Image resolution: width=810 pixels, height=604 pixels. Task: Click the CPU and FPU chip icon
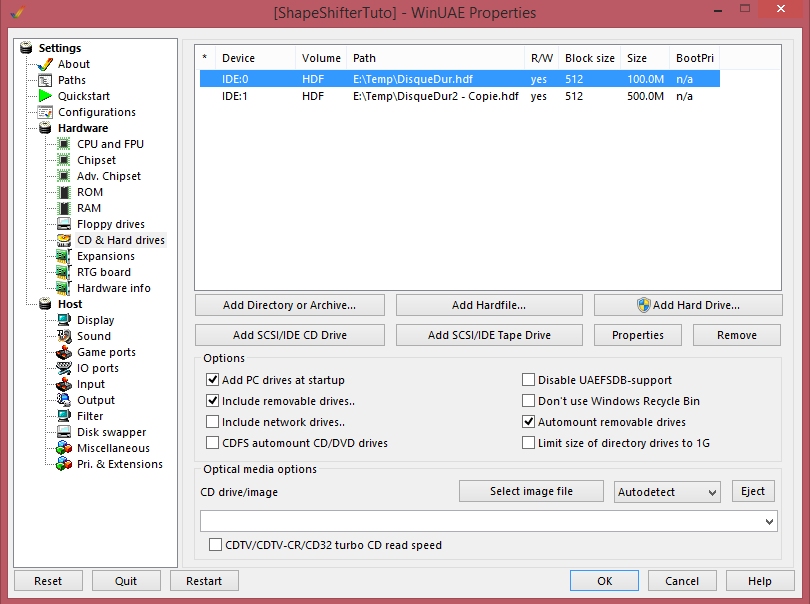click(64, 144)
